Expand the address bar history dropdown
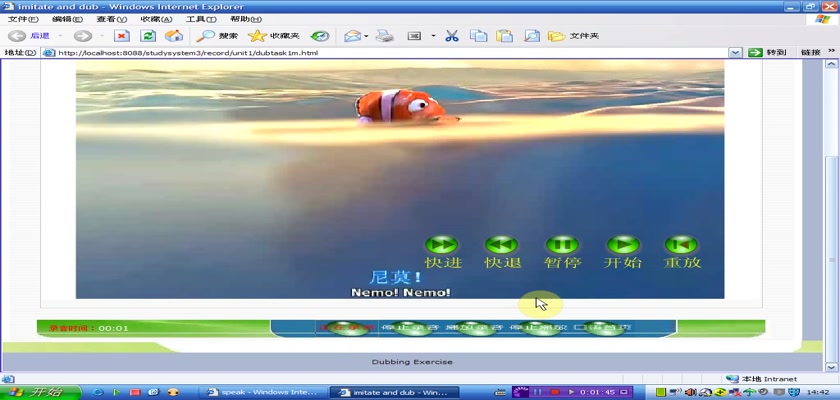The height and width of the screenshot is (400, 840). (x=735, y=52)
